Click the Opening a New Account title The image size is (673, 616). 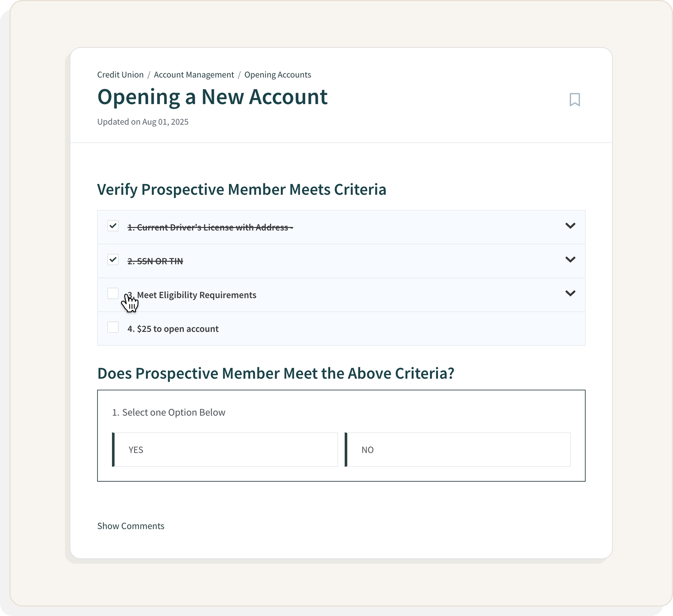click(212, 97)
